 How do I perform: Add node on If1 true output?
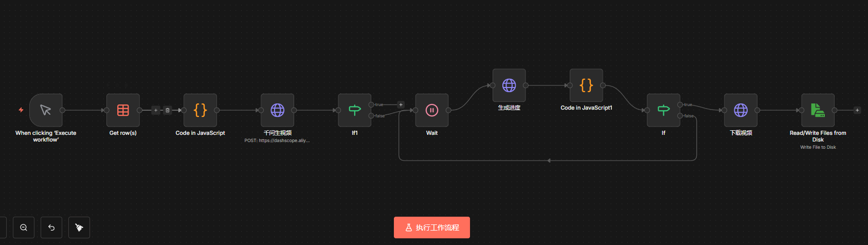click(x=401, y=104)
